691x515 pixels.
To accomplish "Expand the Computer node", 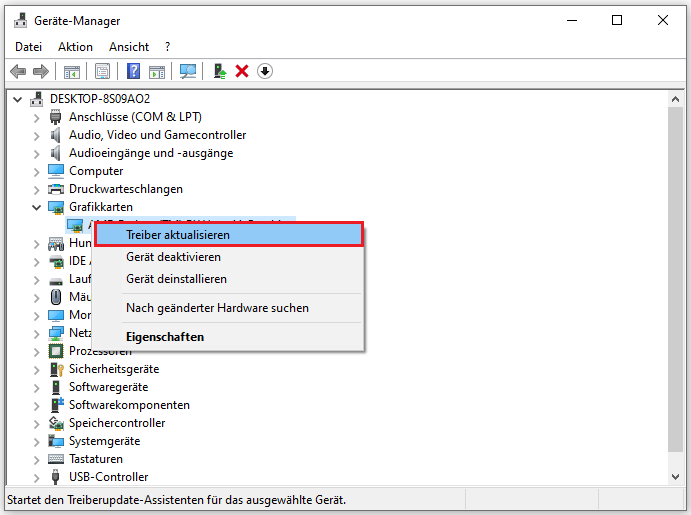I will [37, 172].
